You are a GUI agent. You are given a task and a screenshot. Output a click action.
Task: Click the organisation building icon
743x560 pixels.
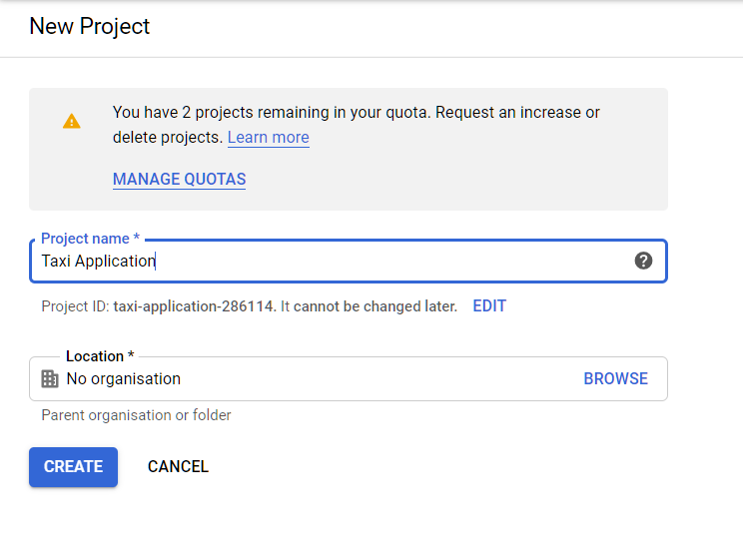(x=50, y=379)
